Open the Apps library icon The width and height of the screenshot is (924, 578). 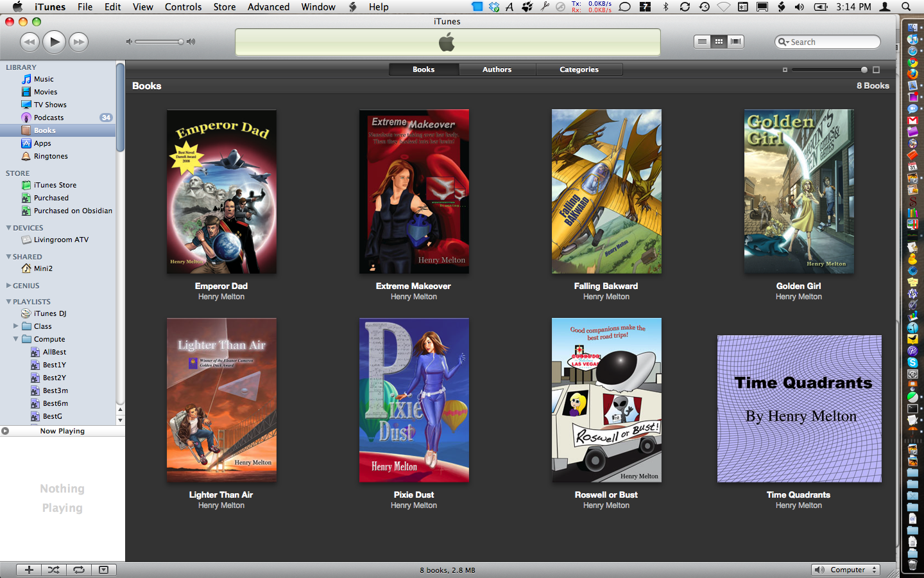[26, 143]
